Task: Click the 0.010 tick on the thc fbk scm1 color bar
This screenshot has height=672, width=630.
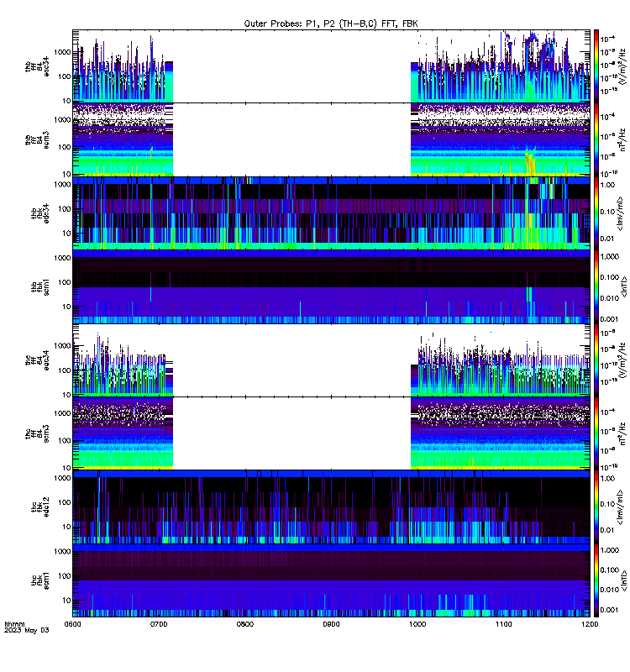Action: 609,590
